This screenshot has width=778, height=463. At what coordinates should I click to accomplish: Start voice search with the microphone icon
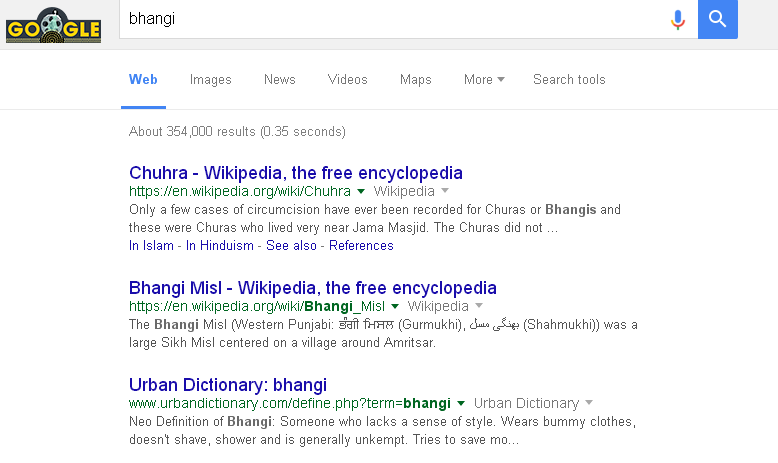click(x=677, y=20)
